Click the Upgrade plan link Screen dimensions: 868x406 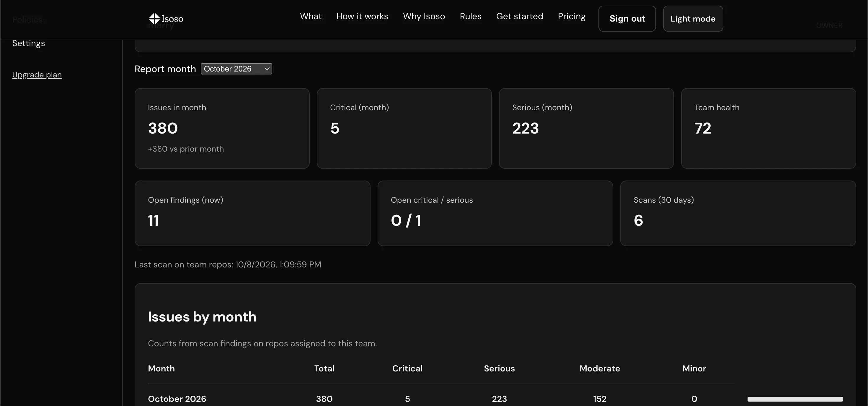click(x=37, y=74)
